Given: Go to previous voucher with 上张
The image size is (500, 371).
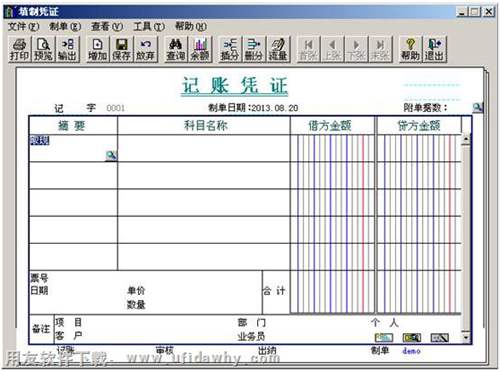Looking at the screenshot, I should pyautogui.click(x=332, y=49).
